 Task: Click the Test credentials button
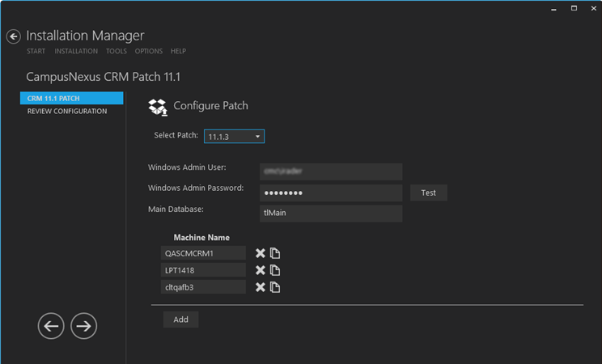click(x=429, y=193)
